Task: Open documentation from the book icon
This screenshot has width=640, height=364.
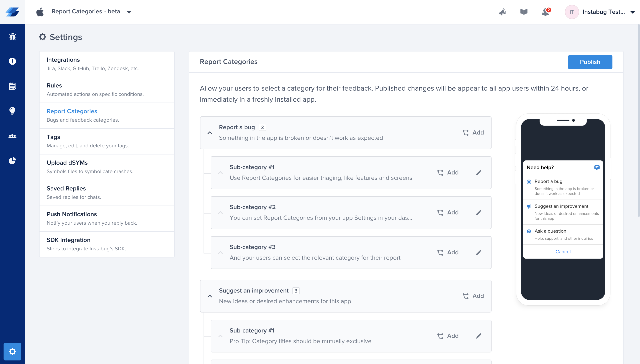Action: coord(524,12)
